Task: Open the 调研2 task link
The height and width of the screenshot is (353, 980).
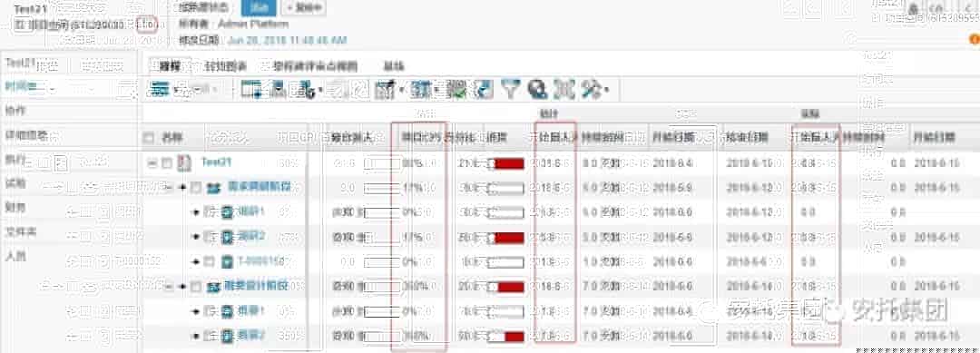Action: [x=251, y=237]
